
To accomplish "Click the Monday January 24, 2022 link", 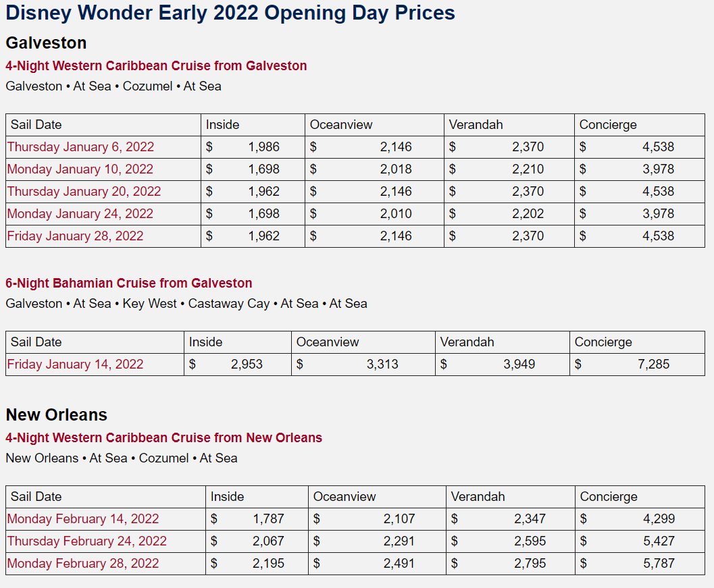I will click(x=80, y=214).
